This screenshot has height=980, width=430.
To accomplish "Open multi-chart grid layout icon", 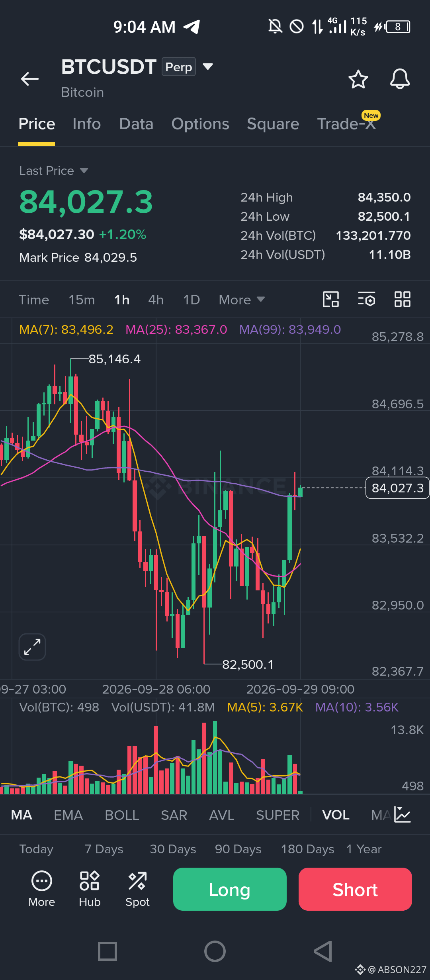I will [x=402, y=300].
